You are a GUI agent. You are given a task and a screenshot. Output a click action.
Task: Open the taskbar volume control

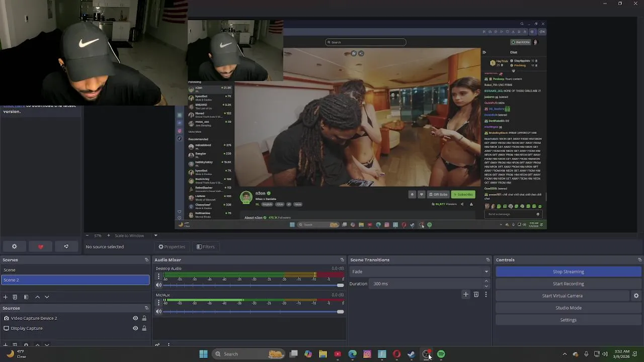tap(605, 354)
